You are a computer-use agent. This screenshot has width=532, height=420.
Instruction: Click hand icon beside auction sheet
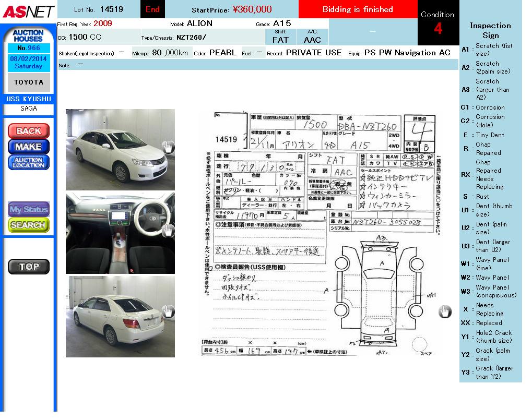click(x=444, y=311)
